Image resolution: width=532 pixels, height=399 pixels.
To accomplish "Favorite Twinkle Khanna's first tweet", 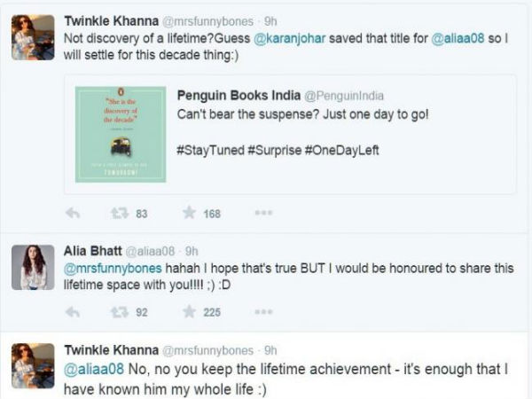I will [x=189, y=213].
